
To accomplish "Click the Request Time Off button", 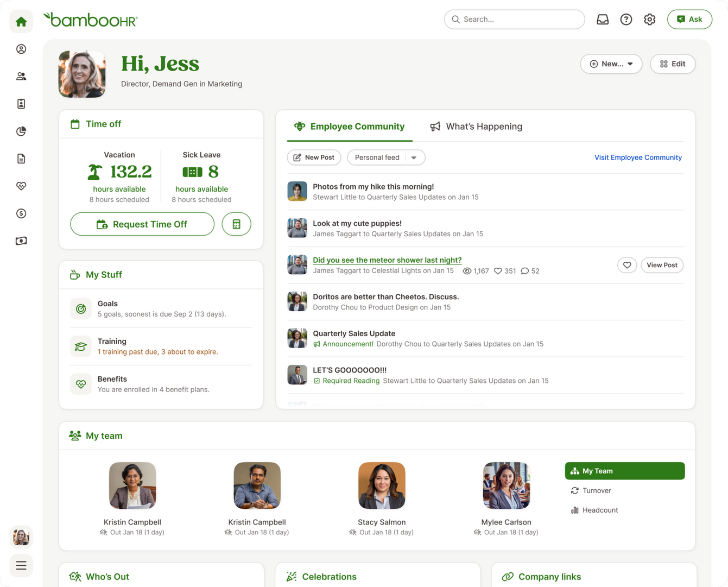I will coord(142,224).
